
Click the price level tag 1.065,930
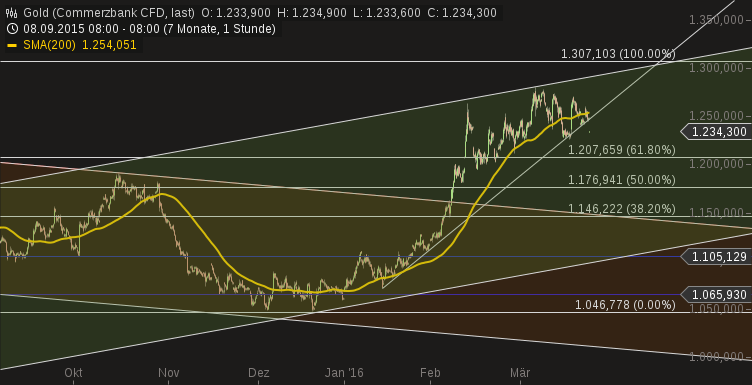(x=717, y=294)
